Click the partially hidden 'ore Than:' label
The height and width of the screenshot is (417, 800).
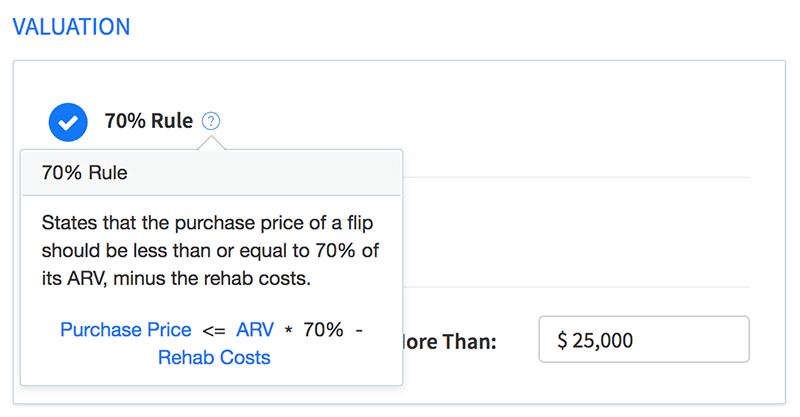click(450, 341)
